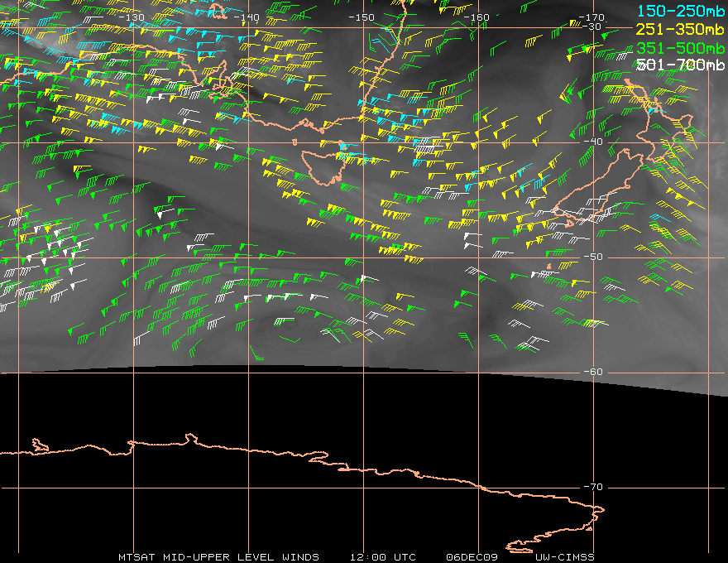Click the -70 latitude label

pyautogui.click(x=592, y=487)
